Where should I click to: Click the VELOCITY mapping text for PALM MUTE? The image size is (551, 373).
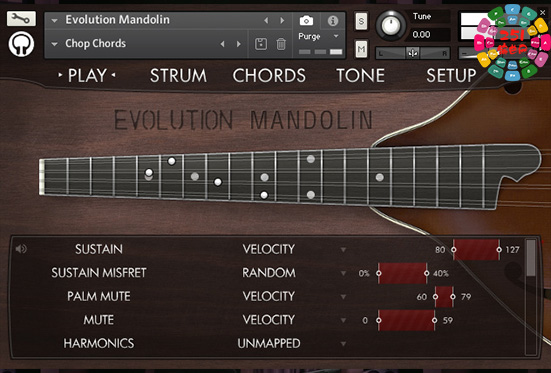269,296
